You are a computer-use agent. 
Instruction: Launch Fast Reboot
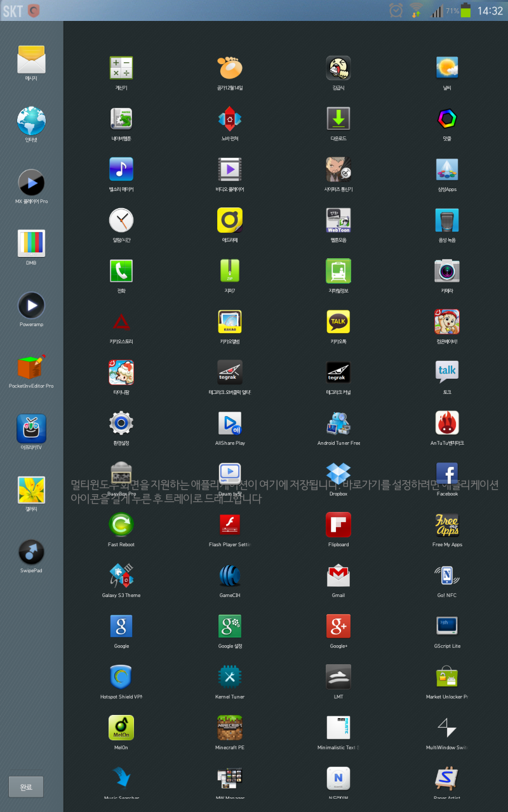pos(121,525)
